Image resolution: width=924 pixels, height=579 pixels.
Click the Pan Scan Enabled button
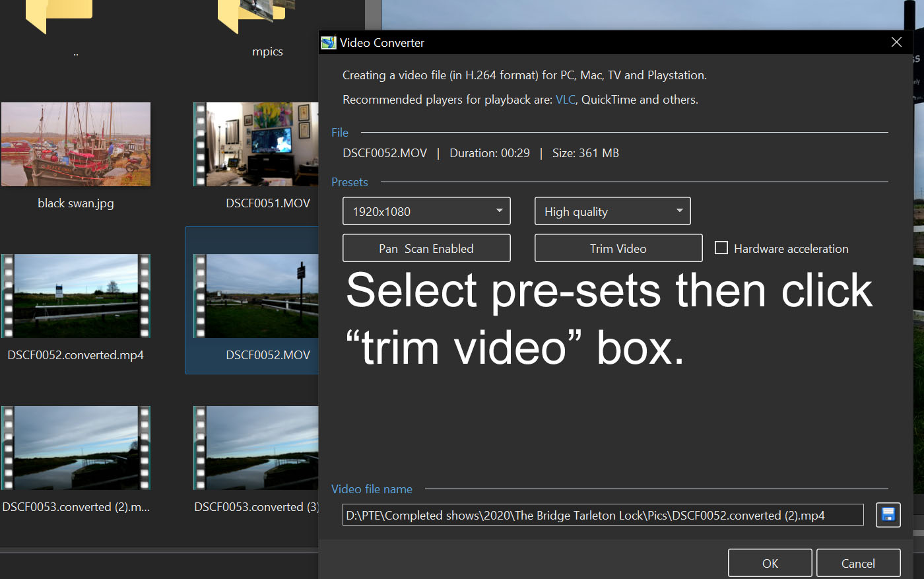point(426,248)
